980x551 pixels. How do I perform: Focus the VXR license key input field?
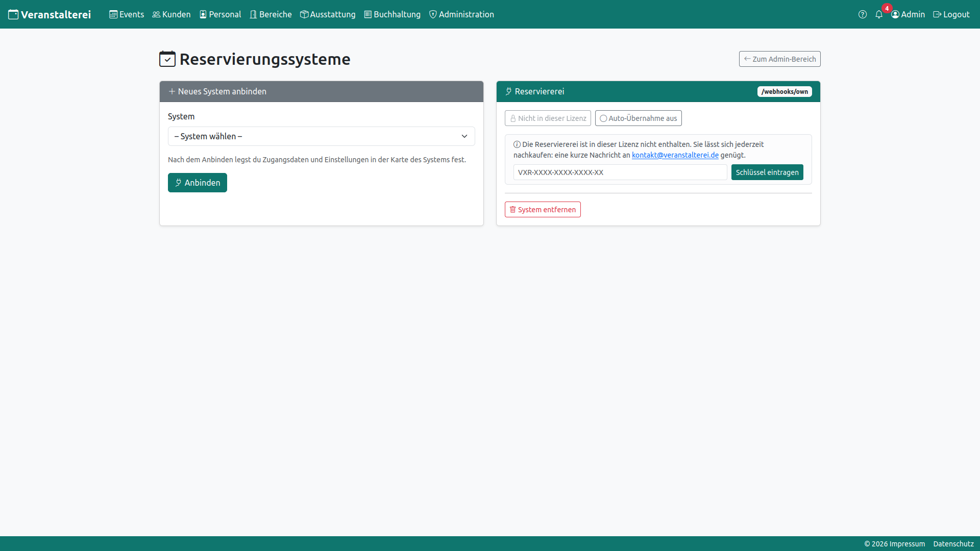(620, 172)
